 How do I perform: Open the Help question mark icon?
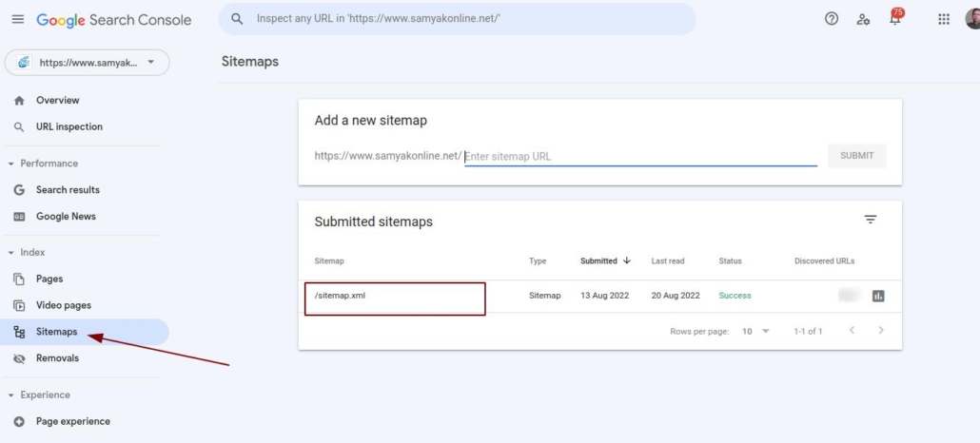(x=832, y=19)
